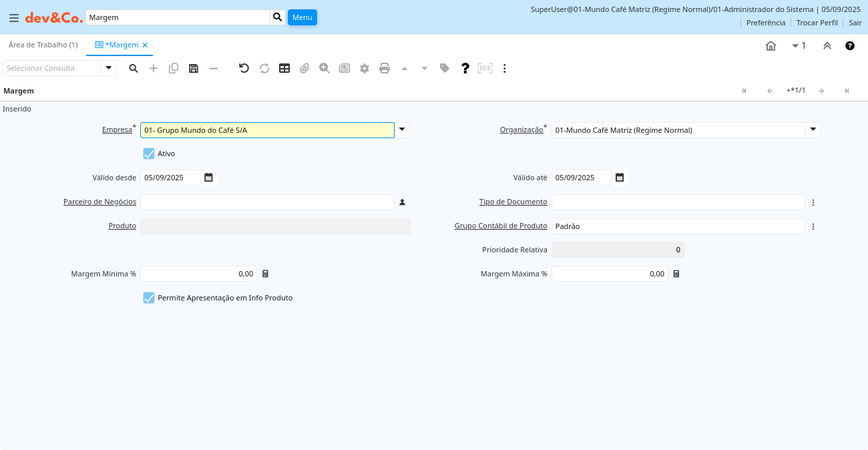Switch to Área de Trabalho tab
This screenshot has width=868, height=450.
[43, 45]
